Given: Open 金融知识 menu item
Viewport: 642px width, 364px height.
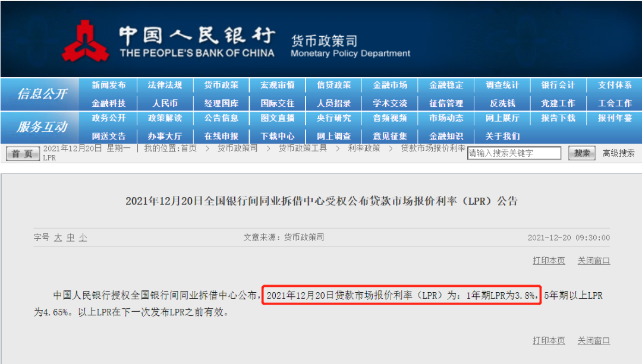Looking at the screenshot, I should click(x=446, y=136).
